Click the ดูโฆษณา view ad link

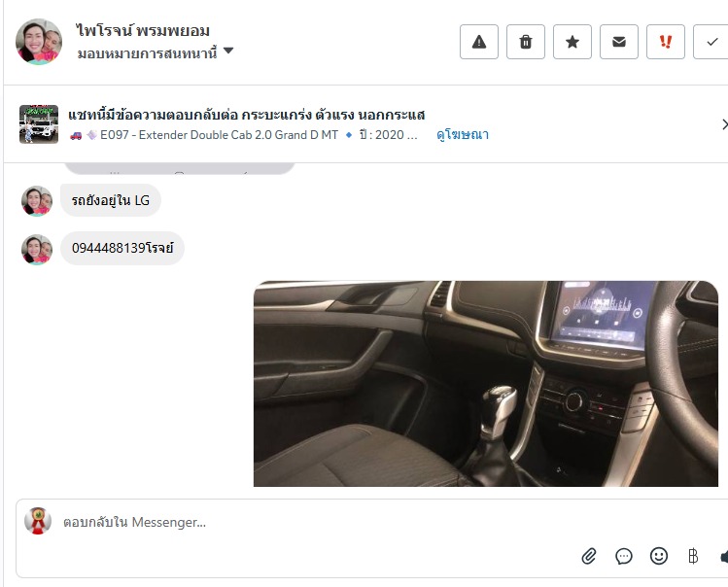point(463,135)
